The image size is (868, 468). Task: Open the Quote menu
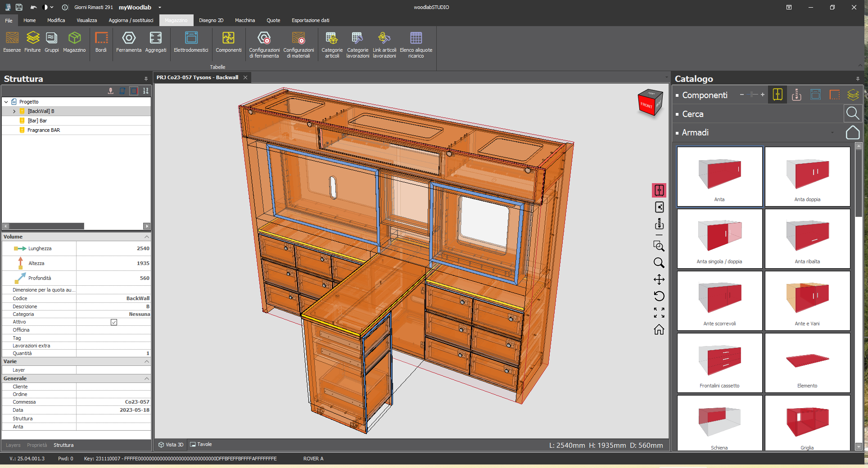[273, 20]
